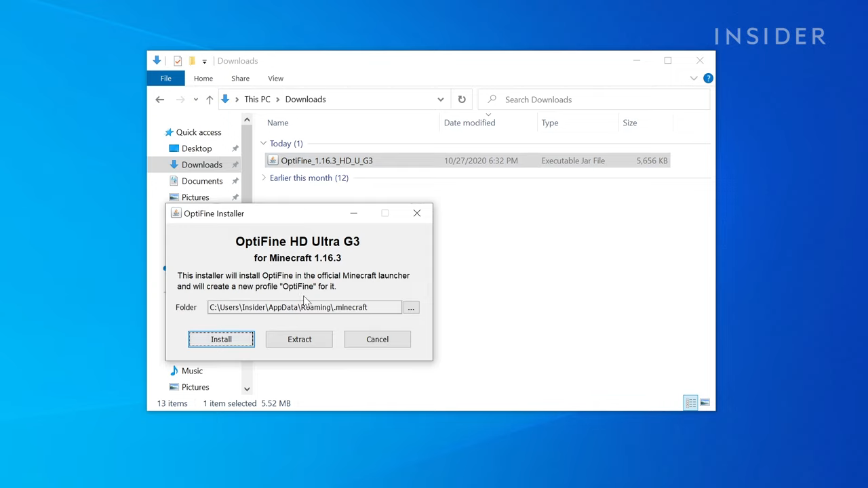Viewport: 868px width, 488px height.
Task: Open Customize Quick Access Toolbar dropdown
Action: (204, 62)
